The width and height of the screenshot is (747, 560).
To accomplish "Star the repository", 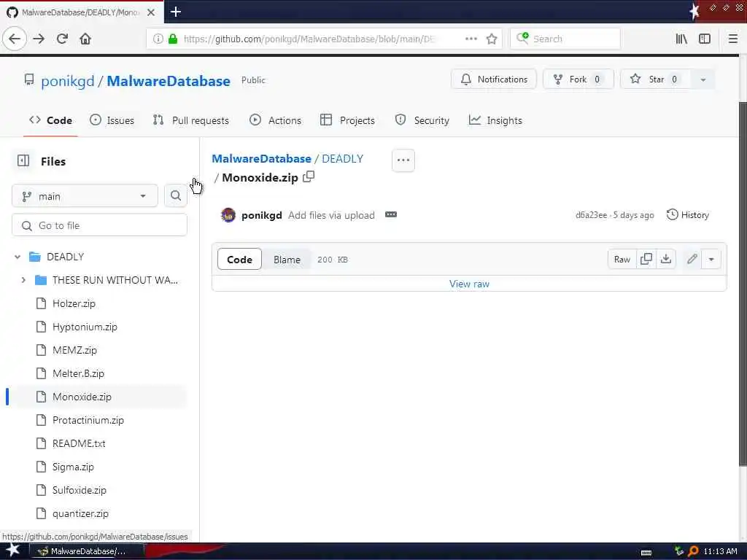I will click(657, 79).
